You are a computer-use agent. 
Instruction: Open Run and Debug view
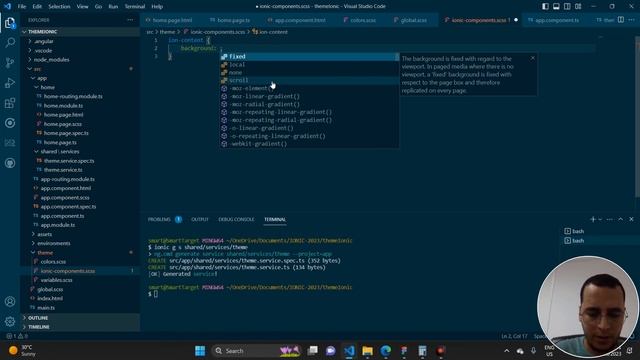click(x=10, y=82)
